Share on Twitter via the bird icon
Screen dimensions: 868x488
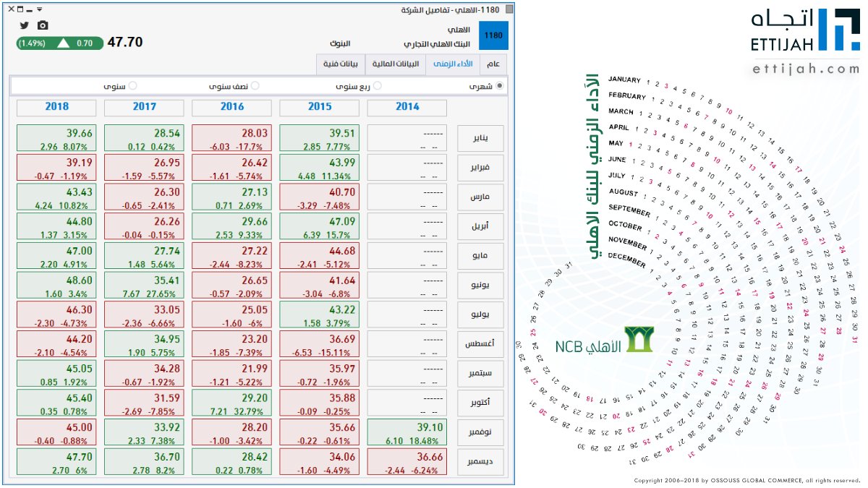[24, 25]
